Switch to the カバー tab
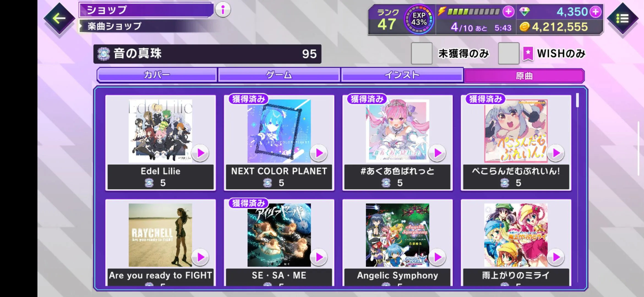This screenshot has height=297, width=644. [157, 75]
